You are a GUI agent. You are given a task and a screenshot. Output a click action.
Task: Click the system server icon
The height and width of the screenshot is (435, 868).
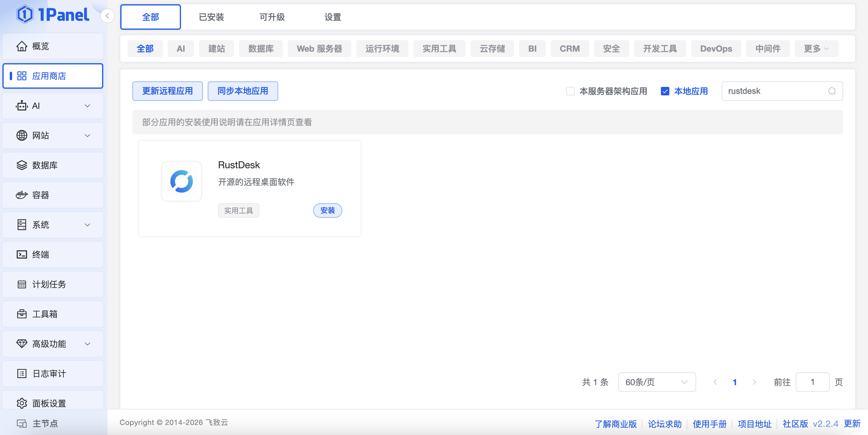pos(22,225)
